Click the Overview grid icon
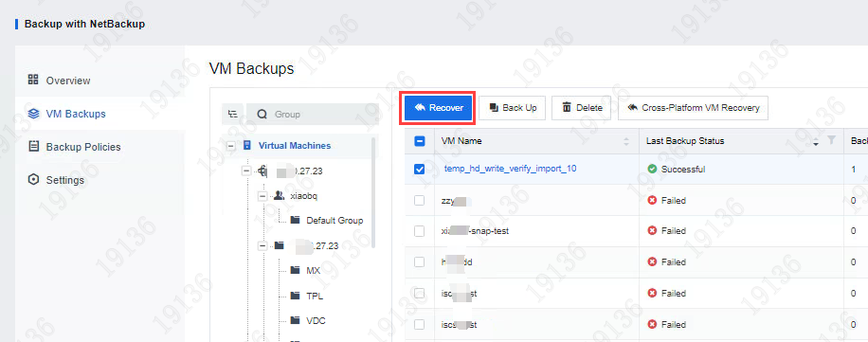Screen dimensions: 868x342 [x=33, y=80]
